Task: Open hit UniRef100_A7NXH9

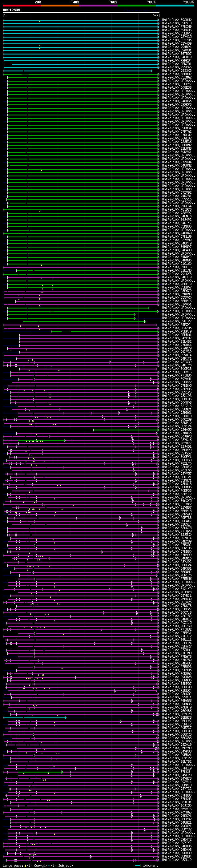Action: click(177, 26)
